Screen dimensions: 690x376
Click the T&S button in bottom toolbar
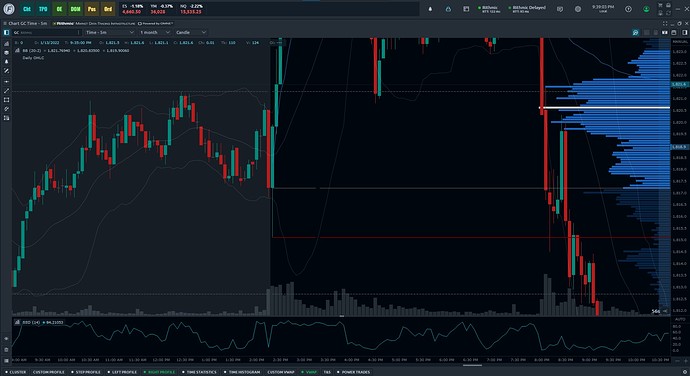tap(327, 372)
